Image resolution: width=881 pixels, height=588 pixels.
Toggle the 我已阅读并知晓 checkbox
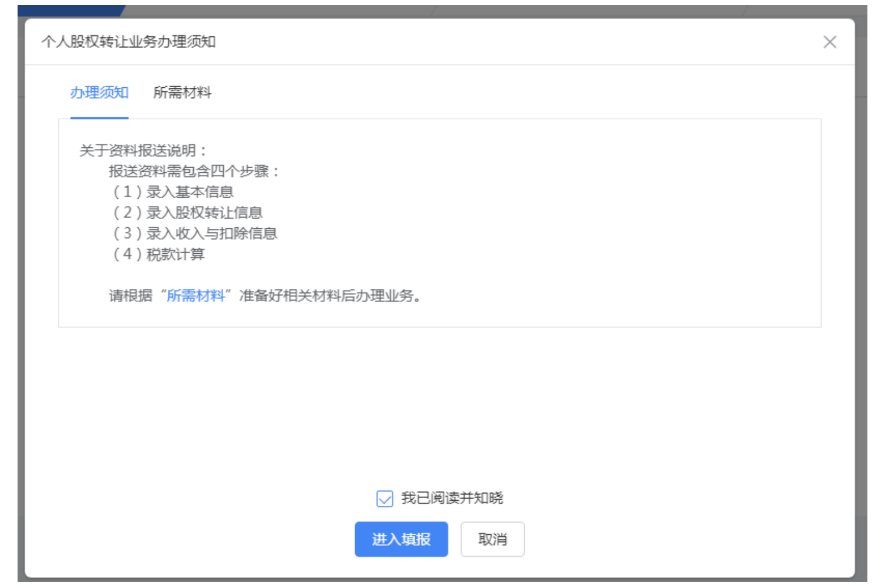pos(385,498)
